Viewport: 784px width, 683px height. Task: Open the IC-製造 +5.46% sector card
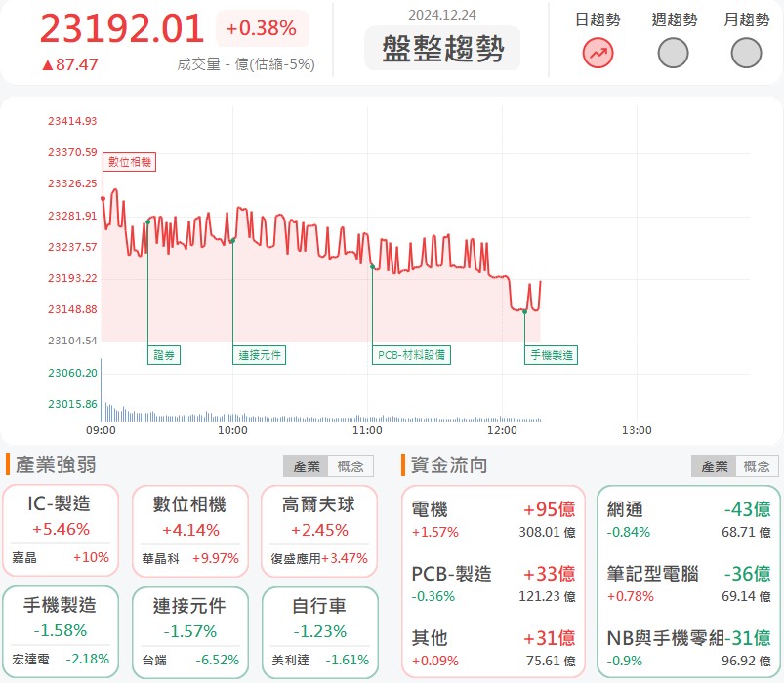[61, 531]
